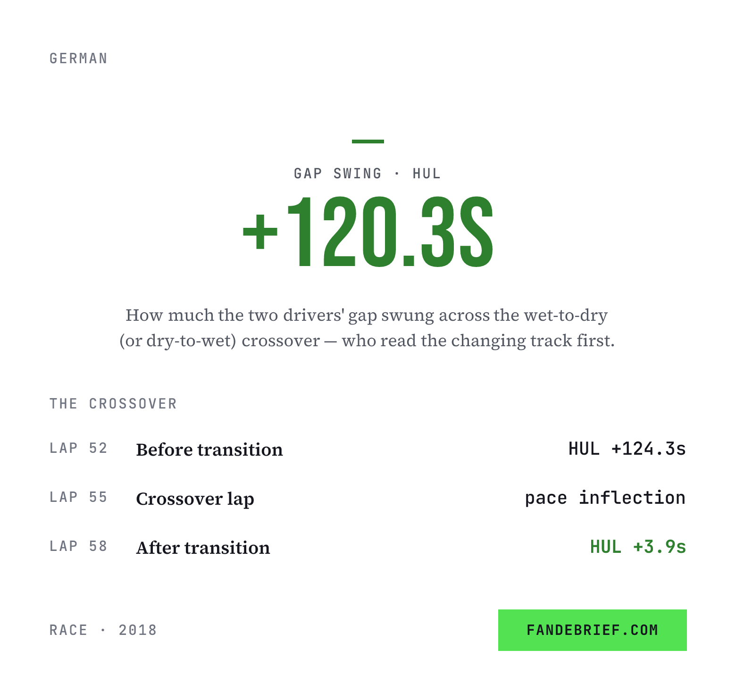Click THE CROSSOVER section heading
Screen dimensions: 736x700
(113, 404)
